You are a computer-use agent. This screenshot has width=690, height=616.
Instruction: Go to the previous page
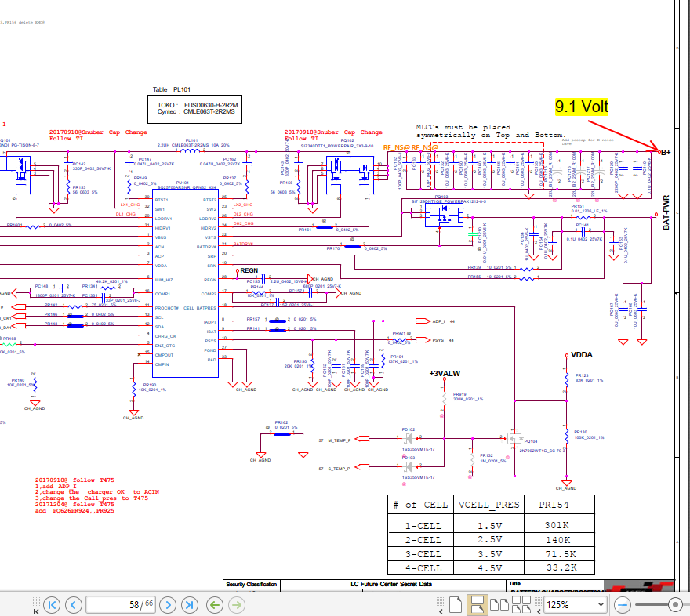pos(74,605)
